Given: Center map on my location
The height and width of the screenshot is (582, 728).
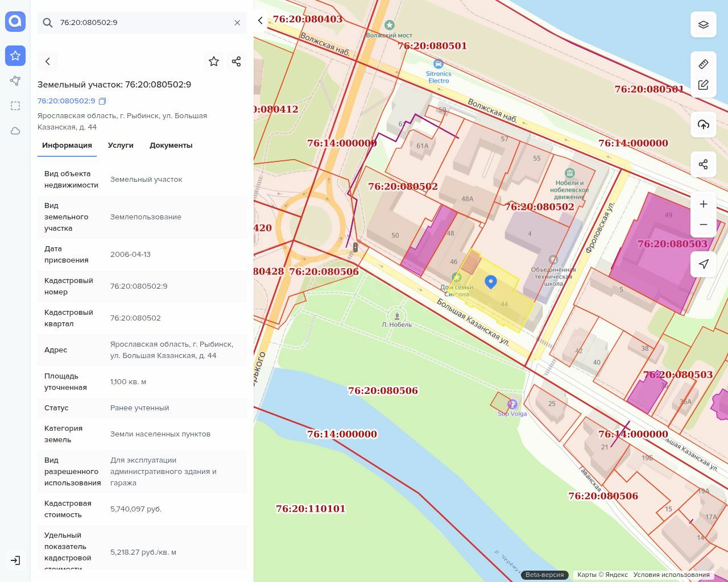Looking at the screenshot, I should pyautogui.click(x=704, y=264).
